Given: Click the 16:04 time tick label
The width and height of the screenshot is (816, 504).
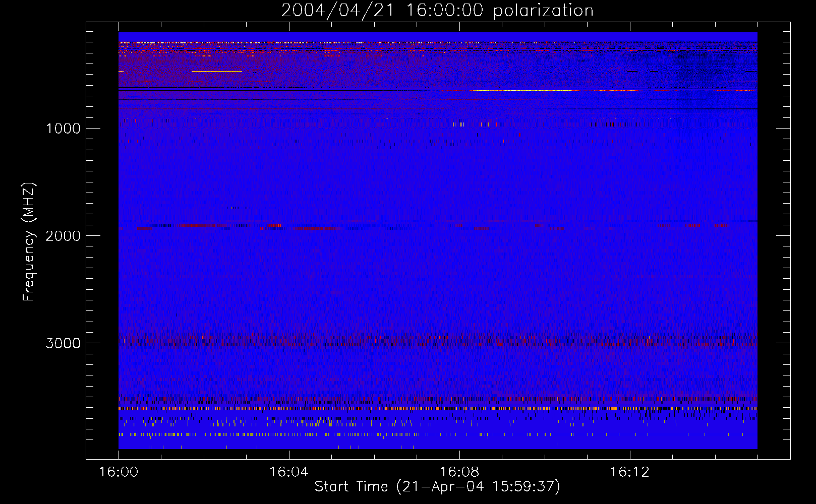Looking at the screenshot, I should pyautogui.click(x=288, y=472).
